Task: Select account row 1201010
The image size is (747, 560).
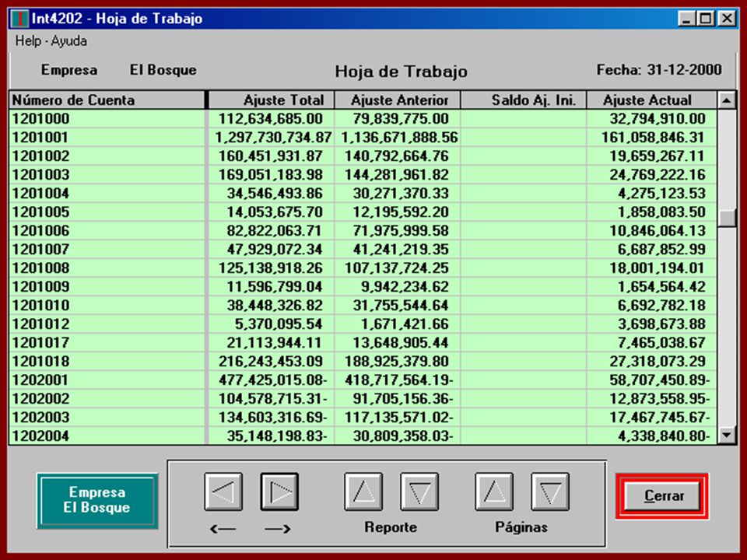Action: (x=363, y=305)
